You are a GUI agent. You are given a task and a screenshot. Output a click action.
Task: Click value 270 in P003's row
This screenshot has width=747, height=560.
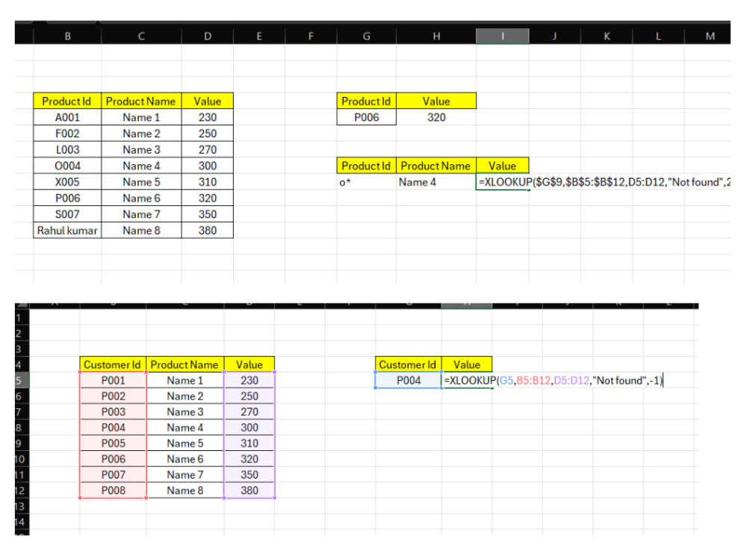coord(249,412)
